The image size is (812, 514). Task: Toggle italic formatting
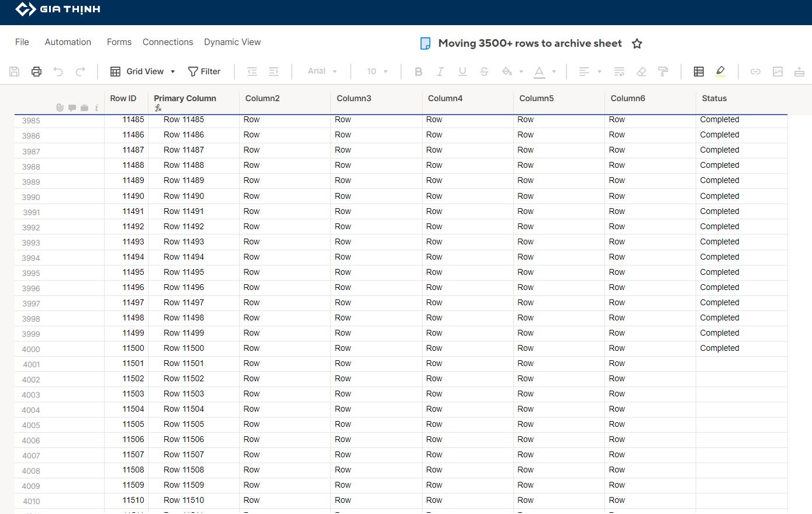click(x=440, y=71)
